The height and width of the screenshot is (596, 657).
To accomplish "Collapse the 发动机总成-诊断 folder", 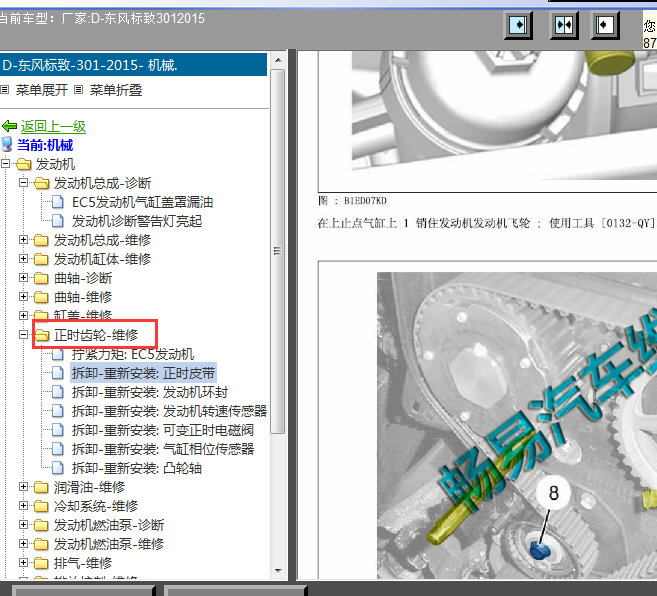I will [23, 183].
